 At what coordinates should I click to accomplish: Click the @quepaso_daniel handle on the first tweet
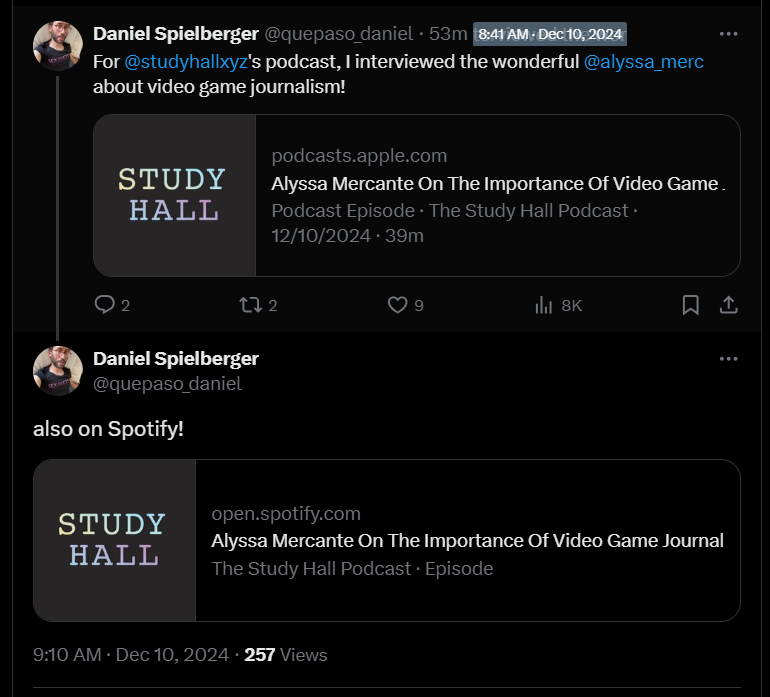(x=339, y=34)
